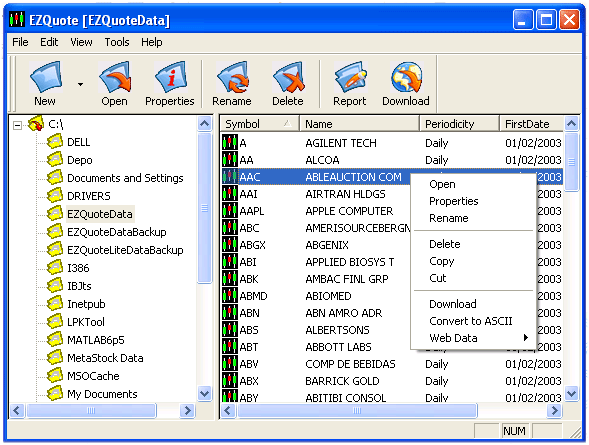Click the Properties toolbar icon
The image size is (589, 445).
click(x=170, y=77)
